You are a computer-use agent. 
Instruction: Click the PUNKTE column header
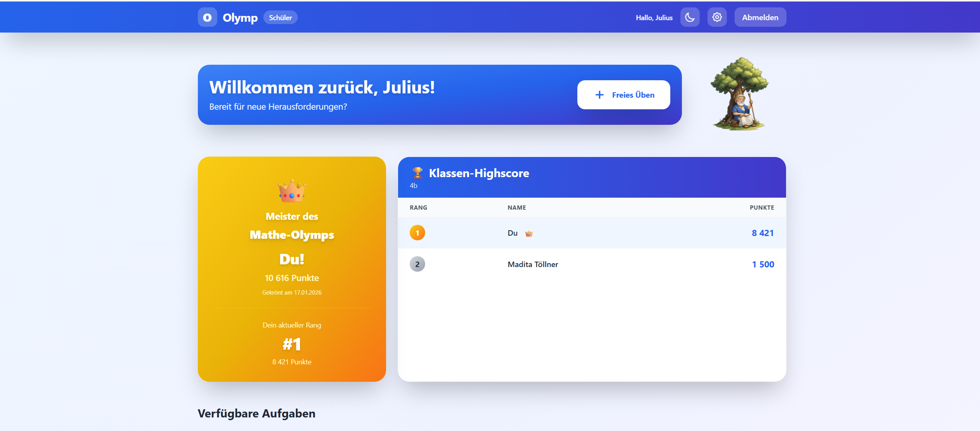point(761,207)
